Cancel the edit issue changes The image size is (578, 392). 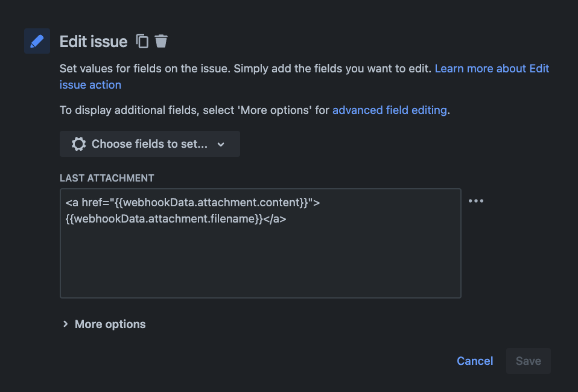click(x=475, y=361)
